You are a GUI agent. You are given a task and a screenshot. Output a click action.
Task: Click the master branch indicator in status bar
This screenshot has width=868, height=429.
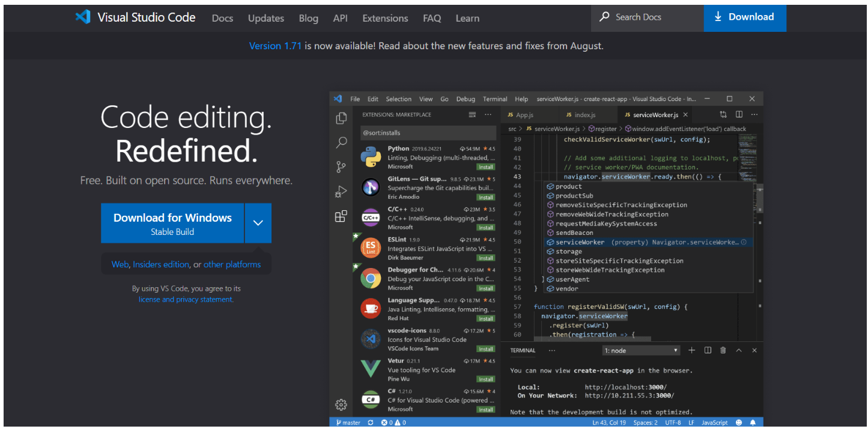[x=349, y=422]
